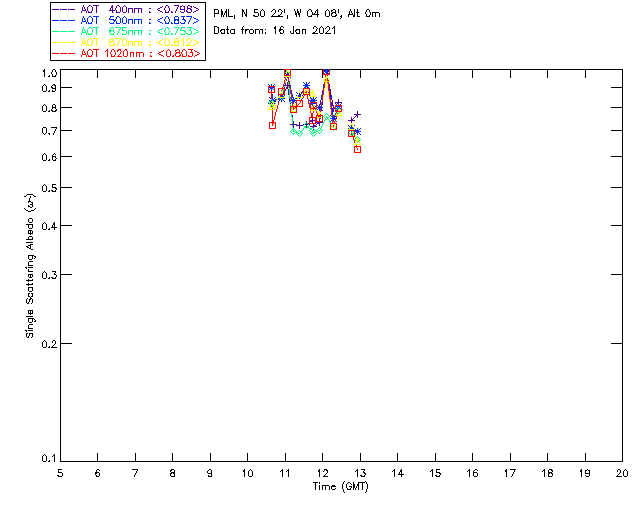640x512 pixels.
Task: Click the 0.1 y-axis tick label
Action: click(x=49, y=459)
